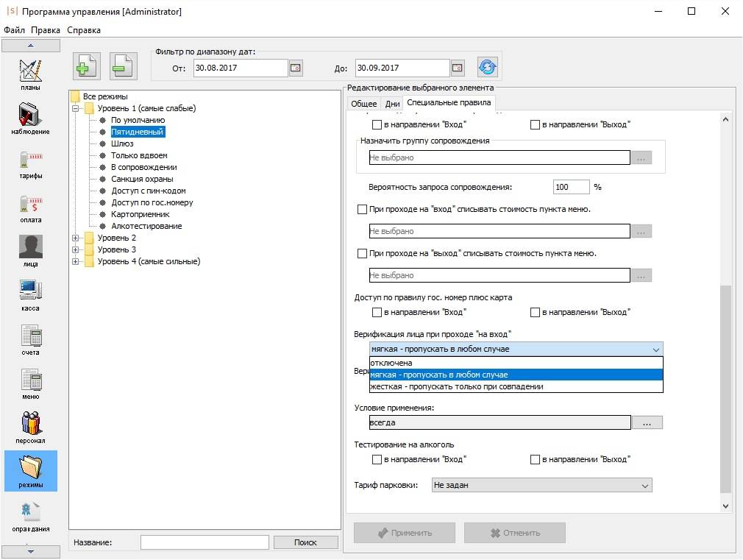
Task: Enable списывать стоимость при проходе на "выход"
Action: [362, 254]
